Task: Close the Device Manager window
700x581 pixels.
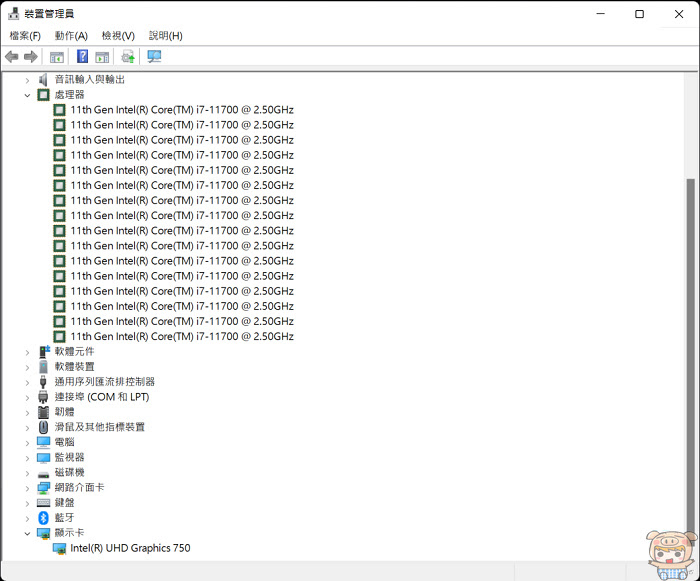Action: (x=679, y=14)
